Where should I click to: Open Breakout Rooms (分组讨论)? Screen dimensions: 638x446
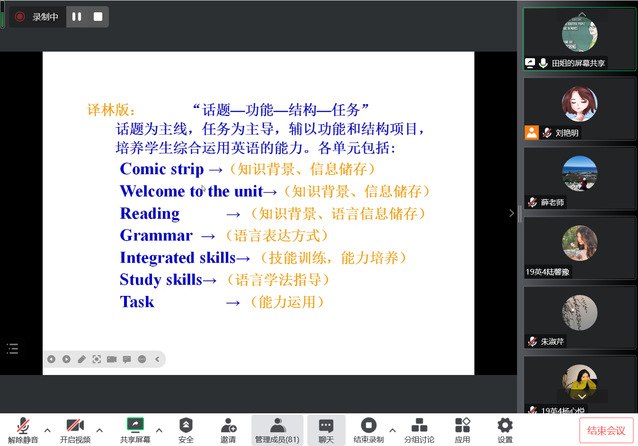point(419,429)
